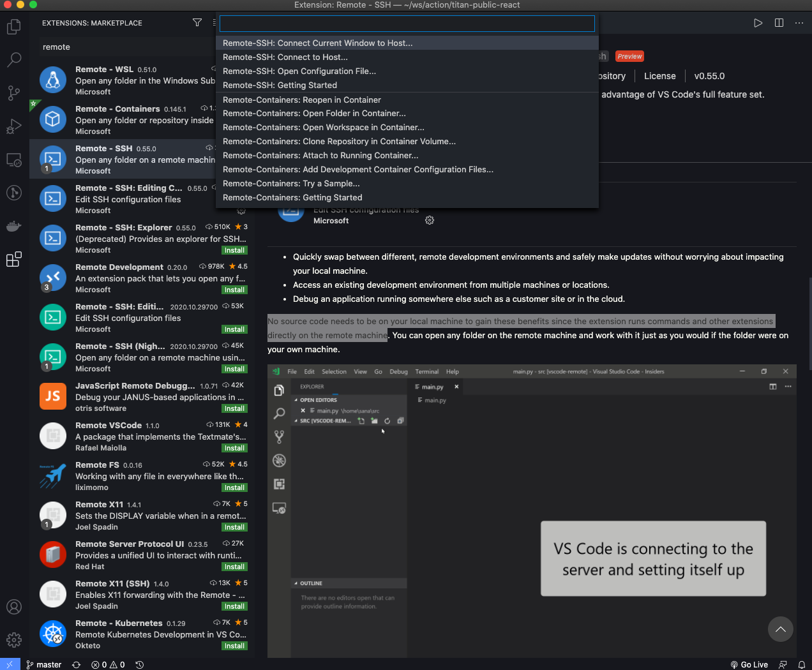Image resolution: width=812 pixels, height=670 pixels.
Task: Select Add Development Container Configuration Files command
Action: [407, 170]
